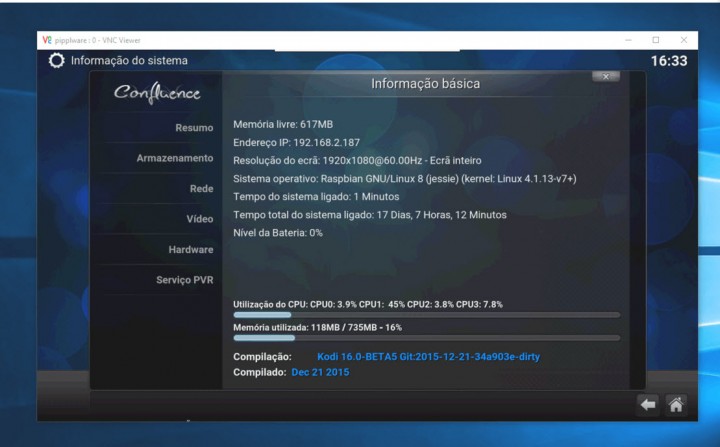This screenshot has width=720, height=447.
Task: Click the VNC Viewer title bar icon
Action: pyautogui.click(x=46, y=40)
